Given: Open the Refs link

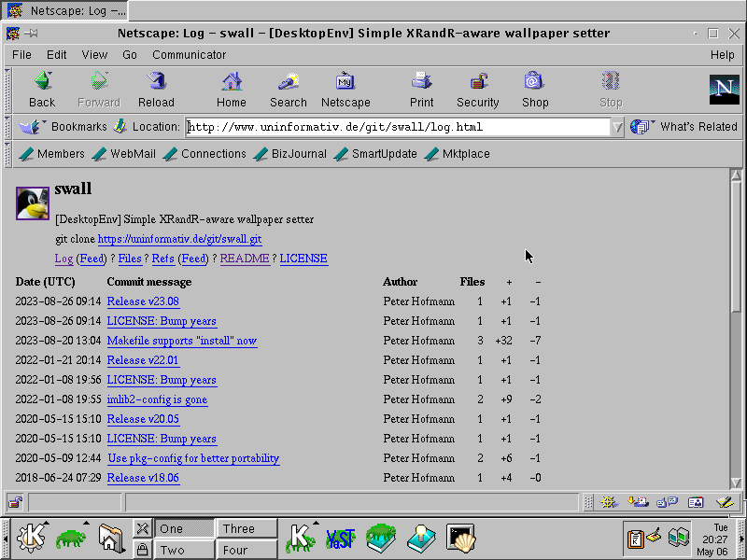Looking at the screenshot, I should [x=162, y=259].
